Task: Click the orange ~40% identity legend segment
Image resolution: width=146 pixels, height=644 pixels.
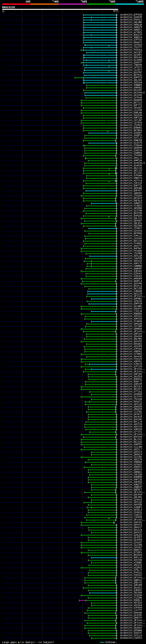Action: tap(45, 4)
